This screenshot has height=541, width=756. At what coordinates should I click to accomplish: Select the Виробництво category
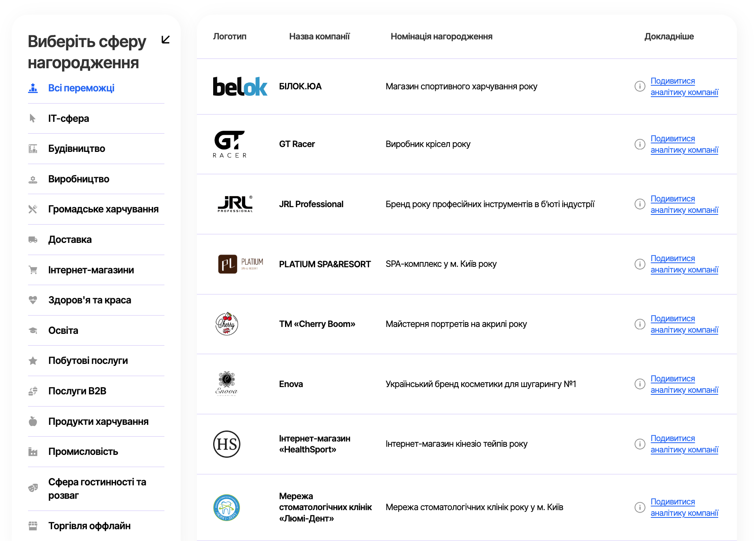tap(78, 179)
